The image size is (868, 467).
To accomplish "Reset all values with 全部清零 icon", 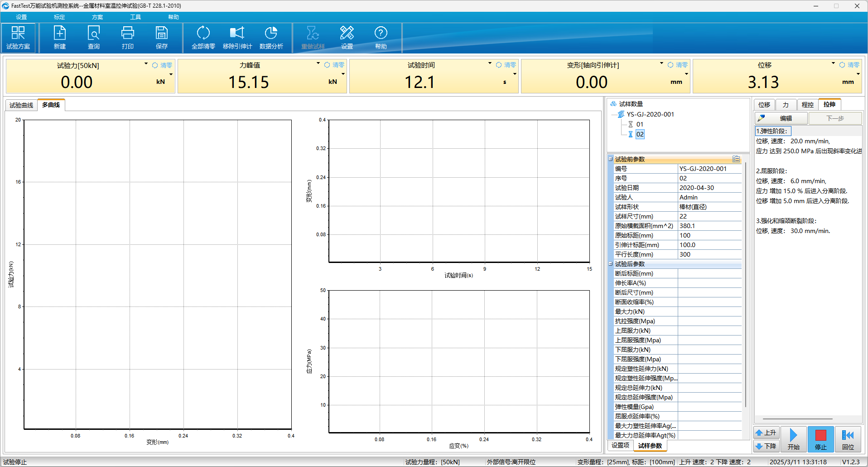I will click(203, 38).
